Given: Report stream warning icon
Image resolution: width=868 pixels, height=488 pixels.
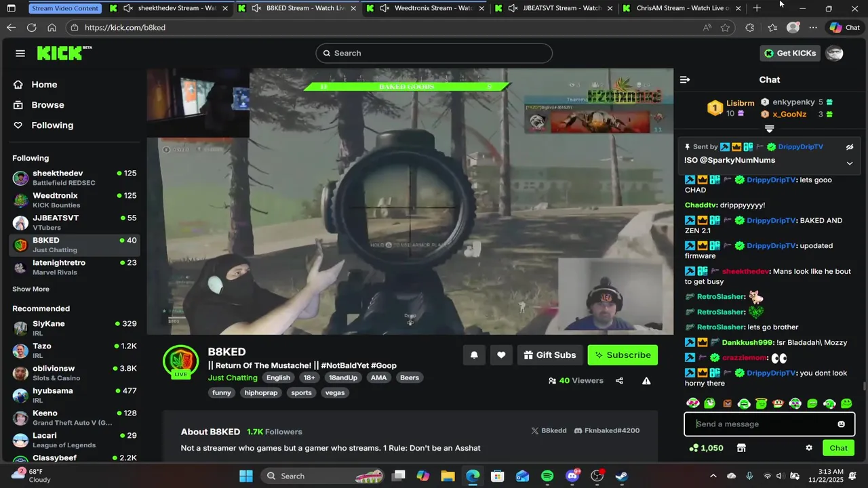Looking at the screenshot, I should pos(646,381).
